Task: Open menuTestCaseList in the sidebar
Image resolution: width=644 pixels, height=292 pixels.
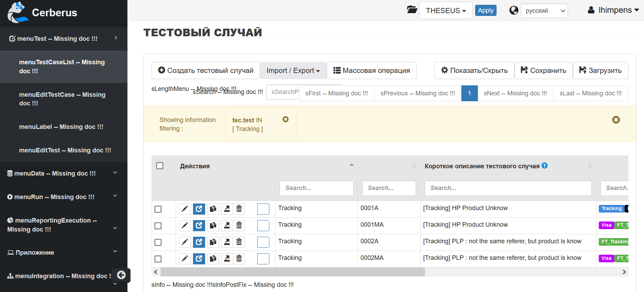Action: tap(64, 67)
